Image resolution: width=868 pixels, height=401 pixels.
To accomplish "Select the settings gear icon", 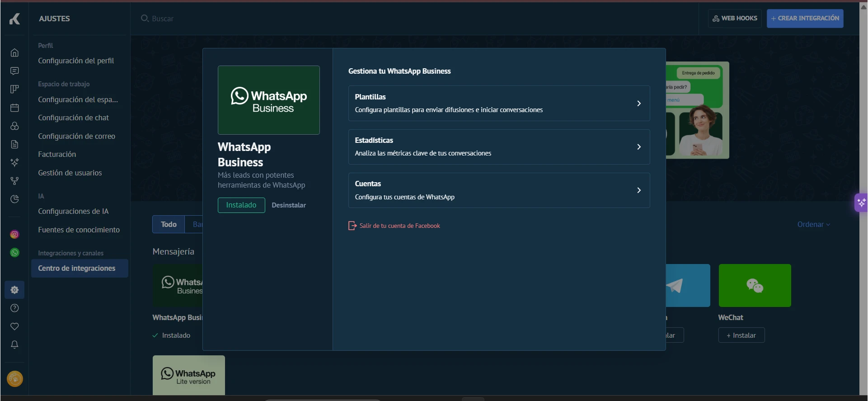I will click(14, 290).
